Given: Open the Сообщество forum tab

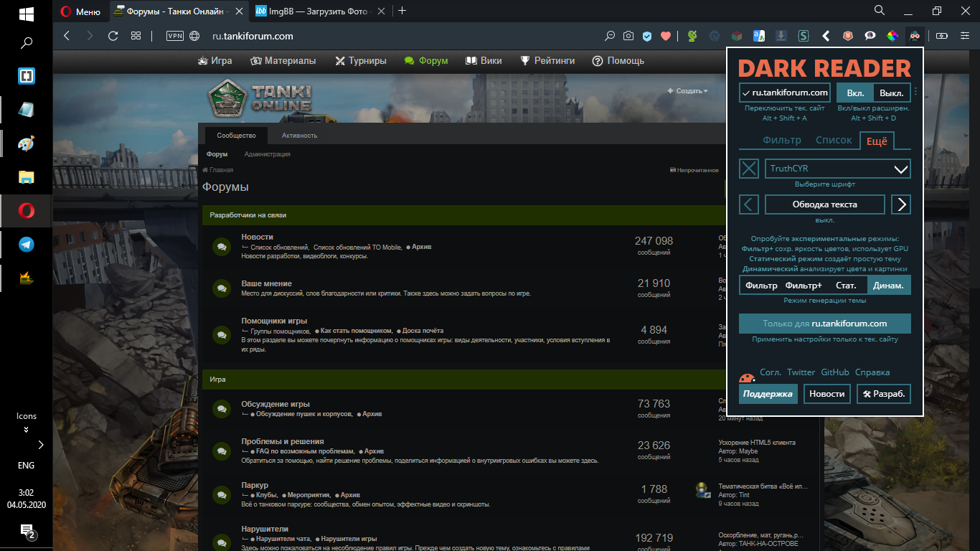Looking at the screenshot, I should (237, 136).
